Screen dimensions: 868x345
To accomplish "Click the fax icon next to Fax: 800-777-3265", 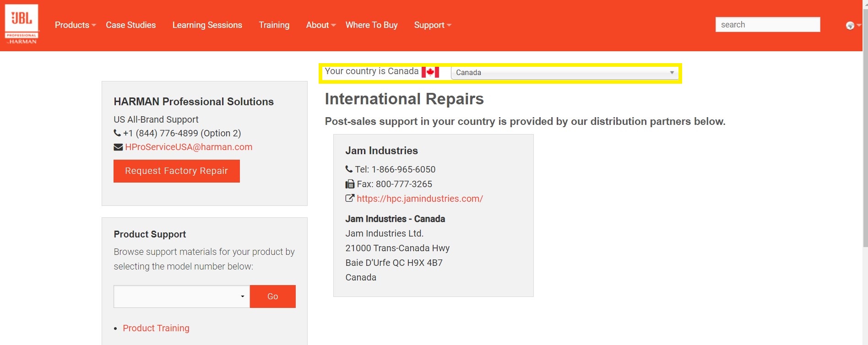I will pyautogui.click(x=350, y=184).
